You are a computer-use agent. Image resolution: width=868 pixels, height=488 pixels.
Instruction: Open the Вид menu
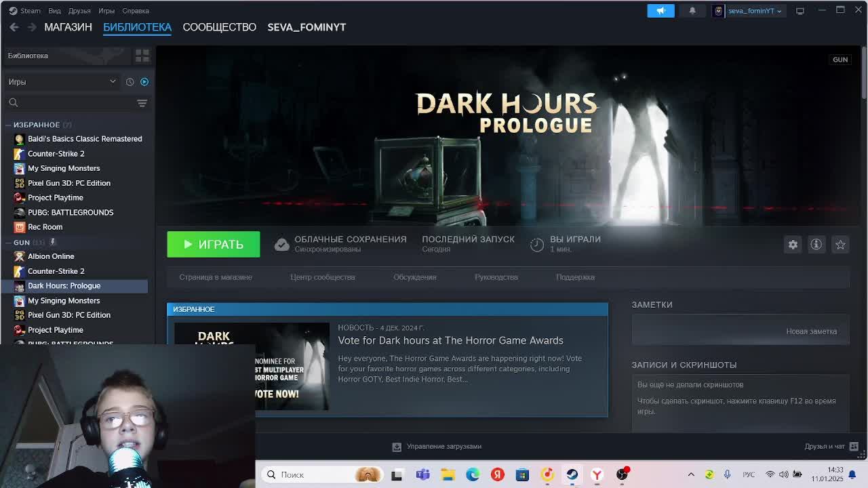tap(54, 11)
